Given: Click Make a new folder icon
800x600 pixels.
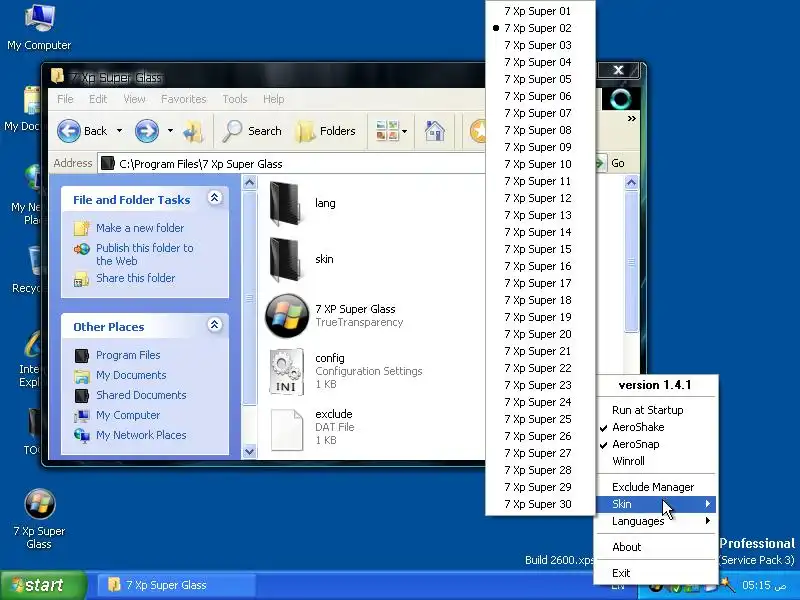Looking at the screenshot, I should click(x=82, y=228).
